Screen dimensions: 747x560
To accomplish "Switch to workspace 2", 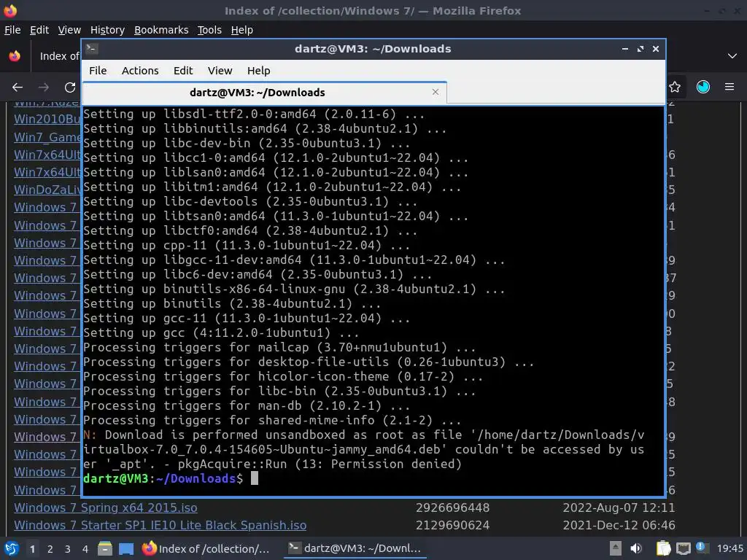I will 50,549.
